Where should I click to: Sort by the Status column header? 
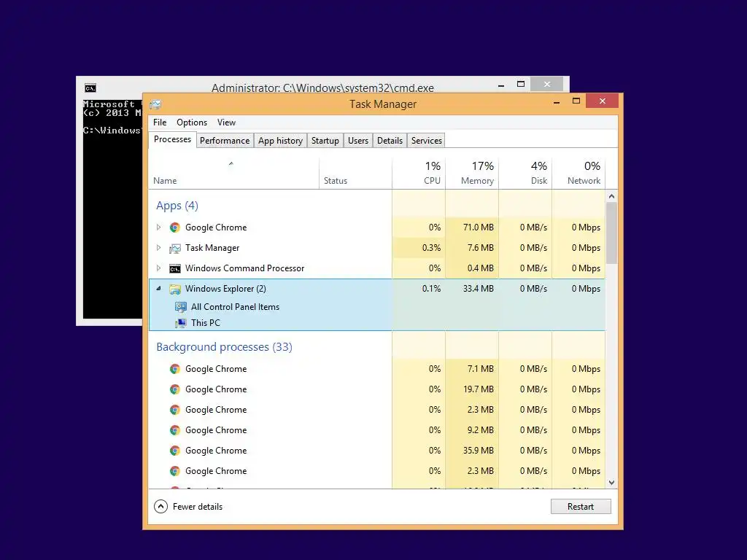(x=355, y=174)
